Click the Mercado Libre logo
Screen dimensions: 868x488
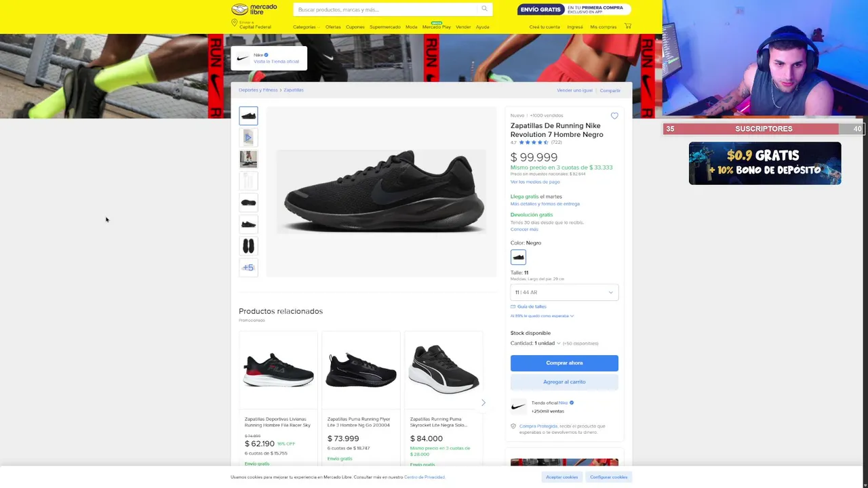254,9
